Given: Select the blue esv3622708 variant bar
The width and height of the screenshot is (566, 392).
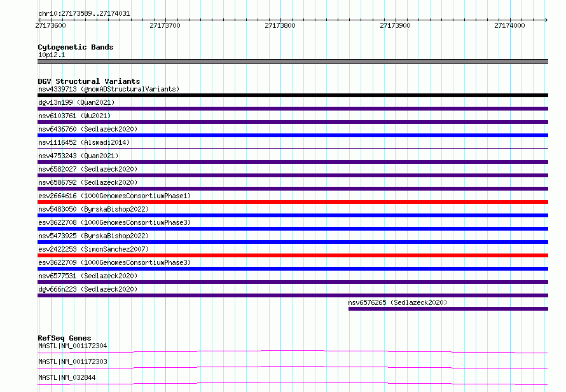Looking at the screenshot, I should (293, 229).
